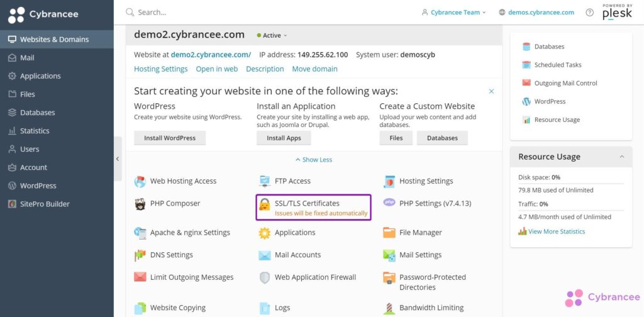This screenshot has height=317, width=644.
Task: Open the PHP Composer icon
Action: (x=140, y=204)
